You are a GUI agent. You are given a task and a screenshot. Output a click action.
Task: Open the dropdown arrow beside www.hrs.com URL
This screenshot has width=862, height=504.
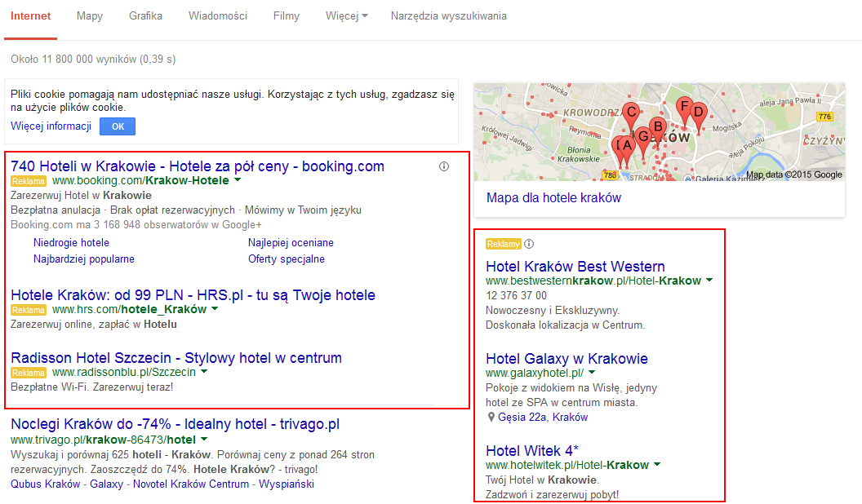pyautogui.click(x=215, y=310)
